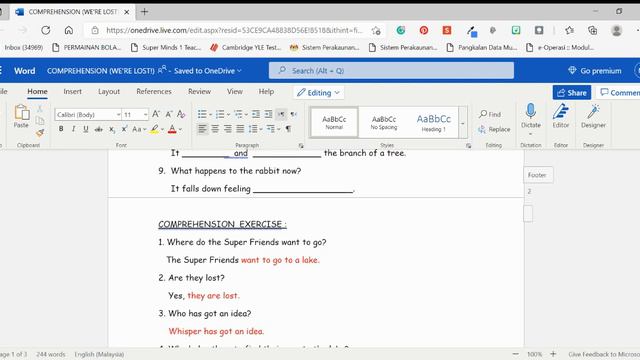This screenshot has height=360, width=640.
Task: Show paragraph marks with pilcrow
Action: [x=288, y=129]
